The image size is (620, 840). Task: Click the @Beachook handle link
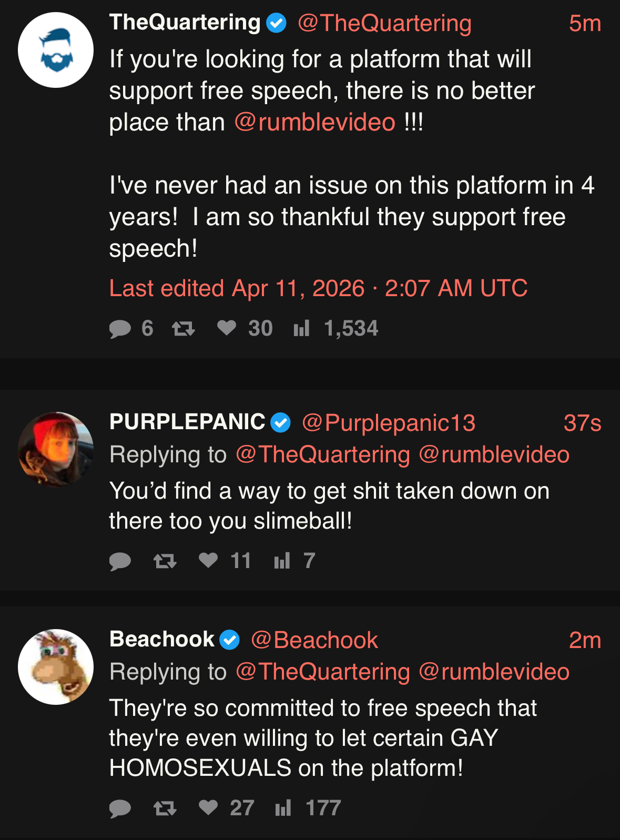pyautogui.click(x=314, y=640)
